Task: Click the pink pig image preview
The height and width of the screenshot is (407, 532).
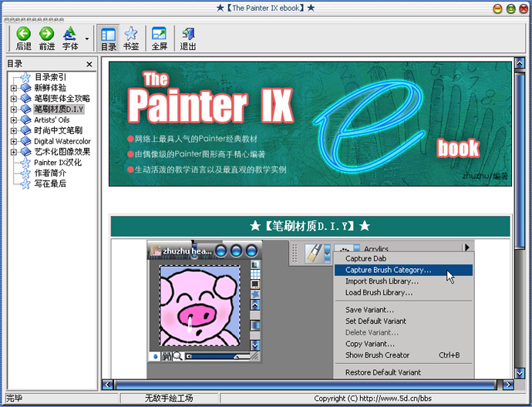Action: 200,306
